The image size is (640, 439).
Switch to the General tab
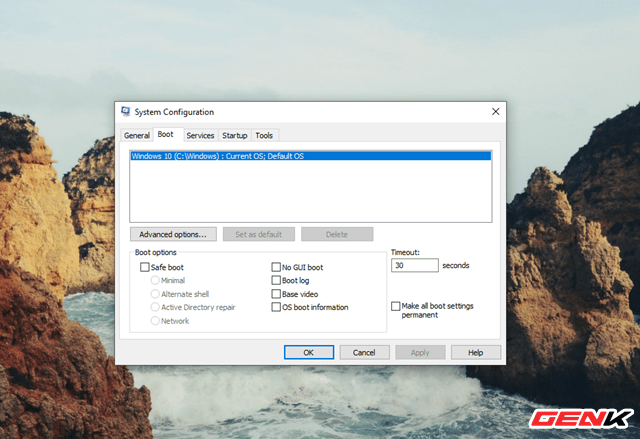click(x=137, y=135)
